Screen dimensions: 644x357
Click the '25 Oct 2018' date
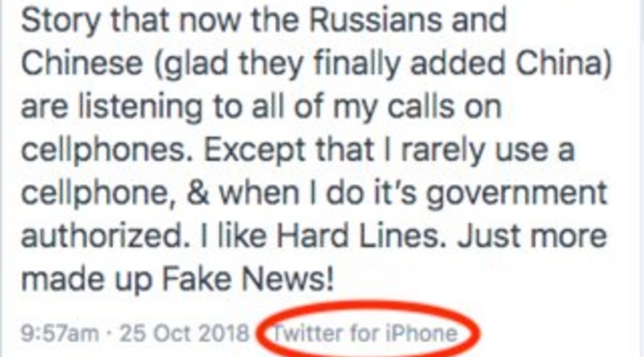pyautogui.click(x=184, y=333)
